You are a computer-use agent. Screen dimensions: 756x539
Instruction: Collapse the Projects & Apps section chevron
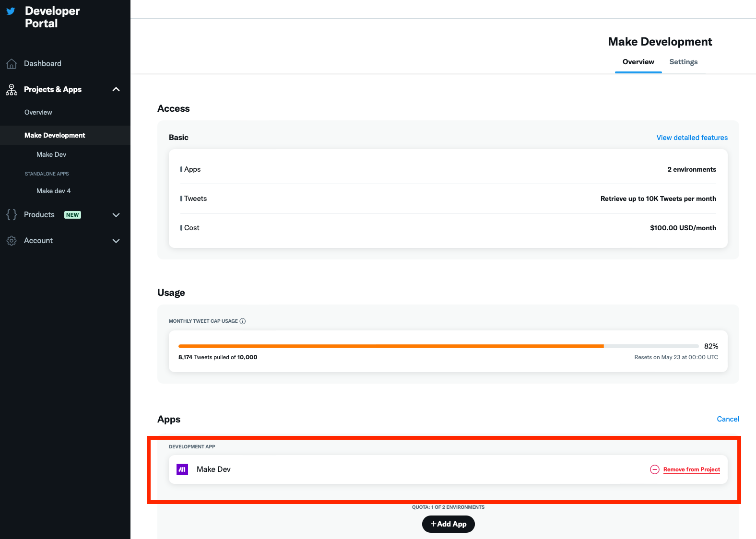click(x=116, y=90)
